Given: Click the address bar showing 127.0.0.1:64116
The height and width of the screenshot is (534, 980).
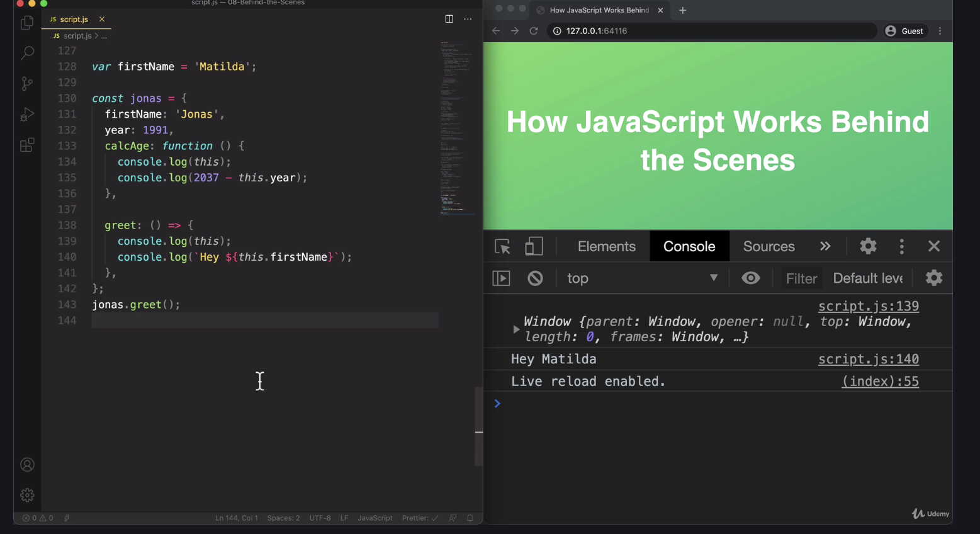Looking at the screenshot, I should (x=711, y=31).
